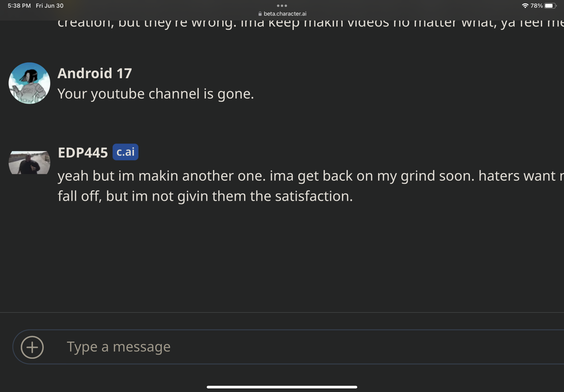Select the EDP445 username
Screen dimensions: 564x392
click(83, 152)
